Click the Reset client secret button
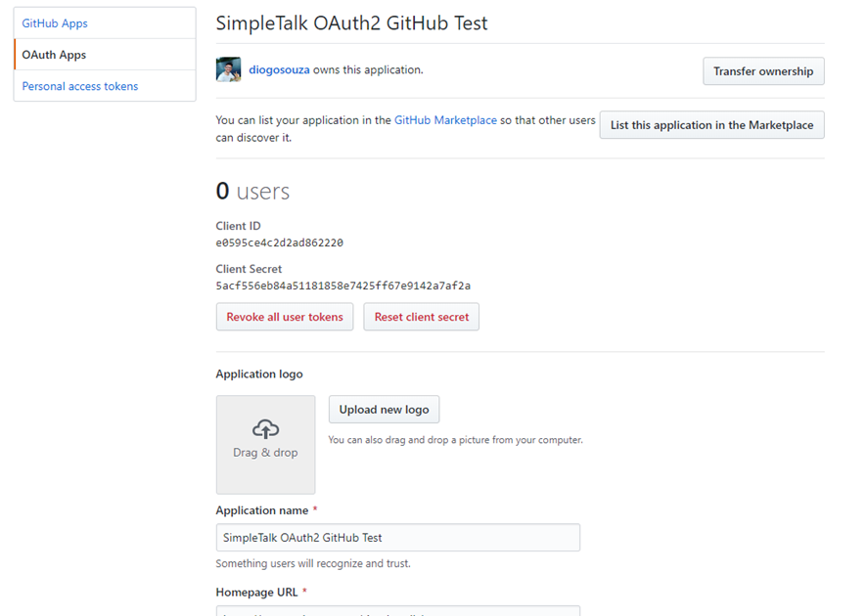The image size is (867, 616). (422, 317)
